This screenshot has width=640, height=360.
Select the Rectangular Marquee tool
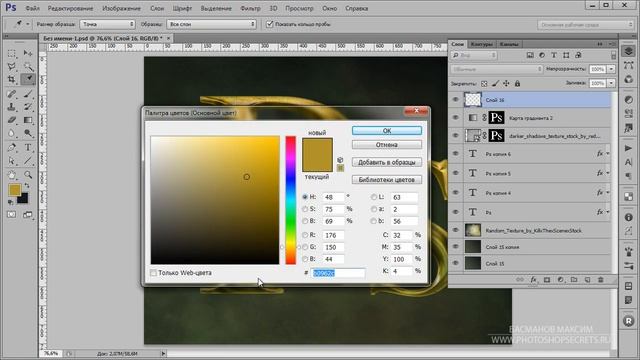[x=11, y=53]
